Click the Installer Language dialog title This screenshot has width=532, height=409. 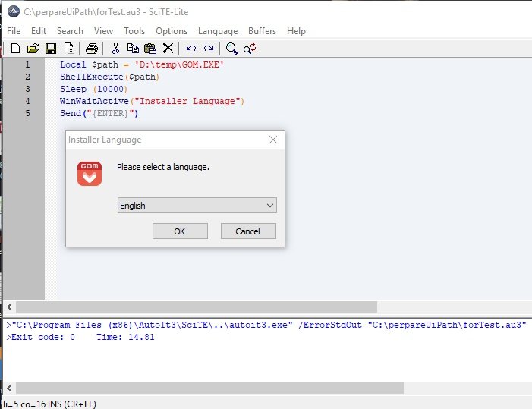105,140
